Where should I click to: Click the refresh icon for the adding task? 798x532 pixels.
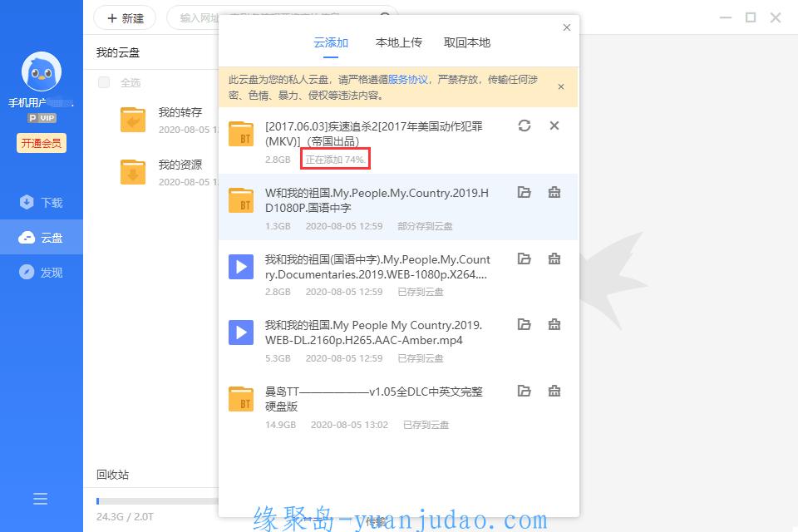[524, 126]
